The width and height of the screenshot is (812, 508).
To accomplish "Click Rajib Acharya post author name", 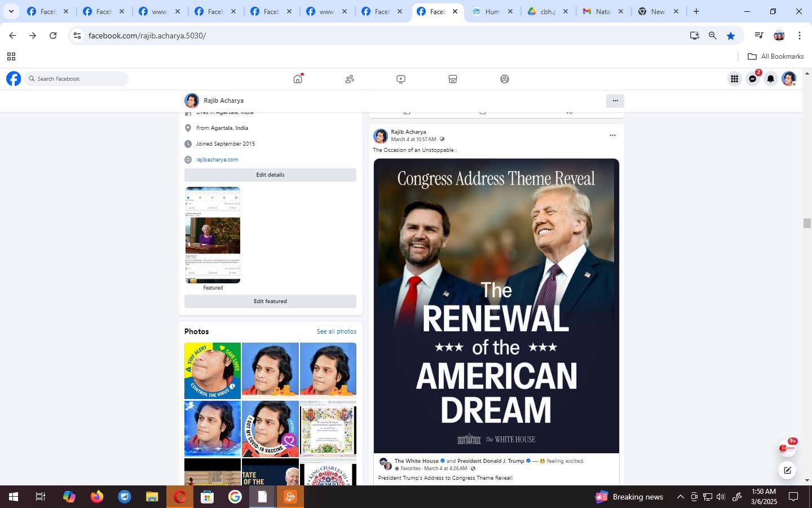I will [x=408, y=132].
